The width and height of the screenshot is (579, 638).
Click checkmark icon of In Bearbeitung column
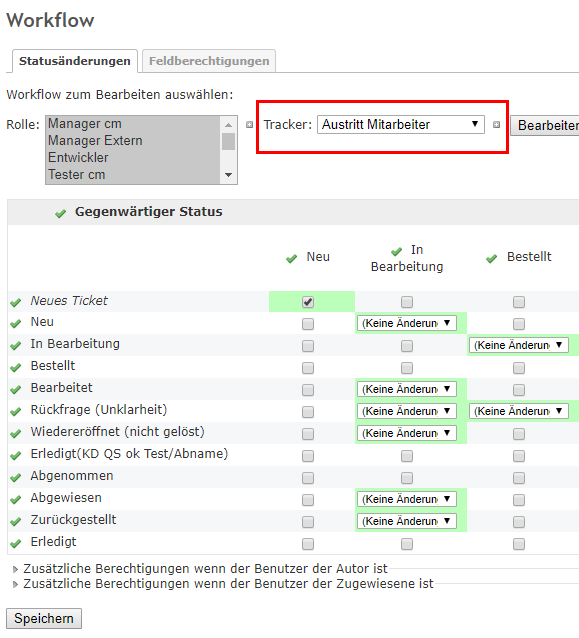click(396, 251)
